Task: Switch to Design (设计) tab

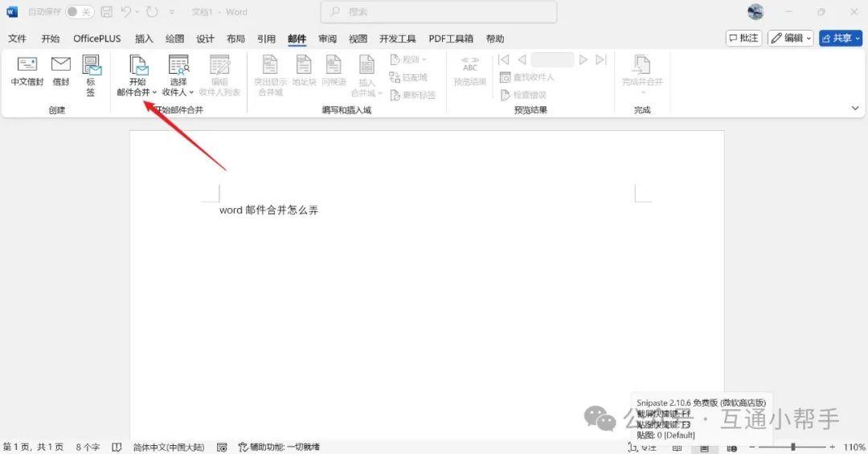Action: click(x=205, y=39)
